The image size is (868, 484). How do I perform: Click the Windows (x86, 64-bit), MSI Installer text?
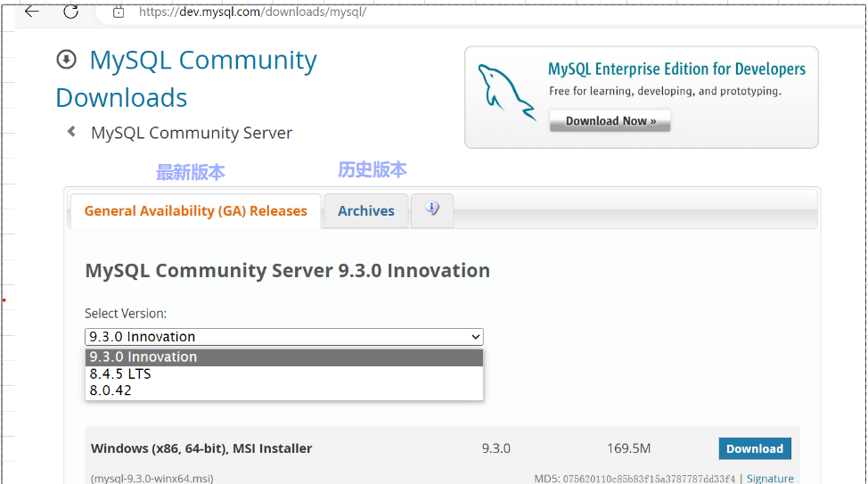point(201,448)
